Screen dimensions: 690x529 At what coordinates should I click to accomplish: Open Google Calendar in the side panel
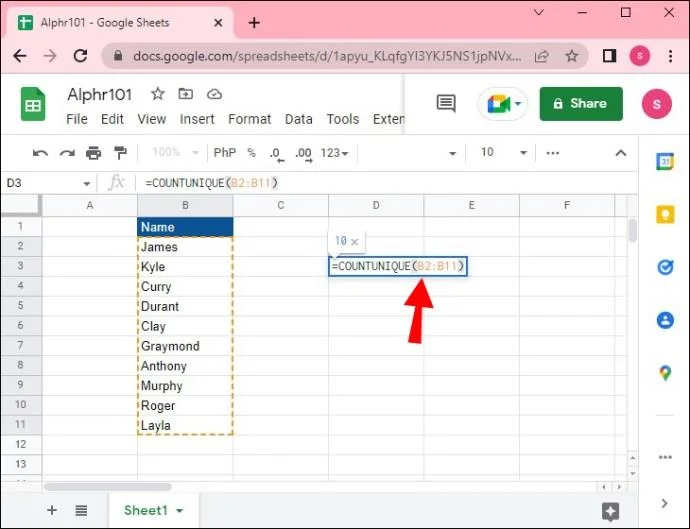(665, 162)
